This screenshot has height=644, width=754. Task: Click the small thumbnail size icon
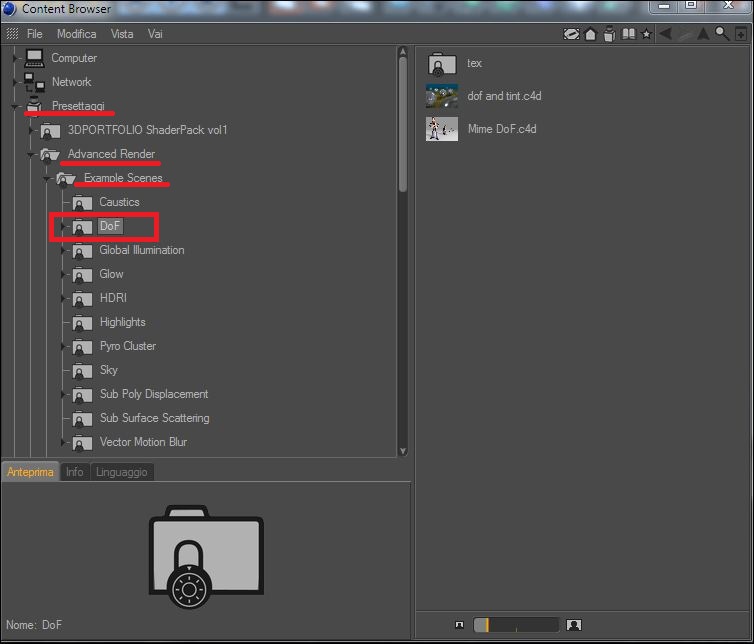coord(459,625)
